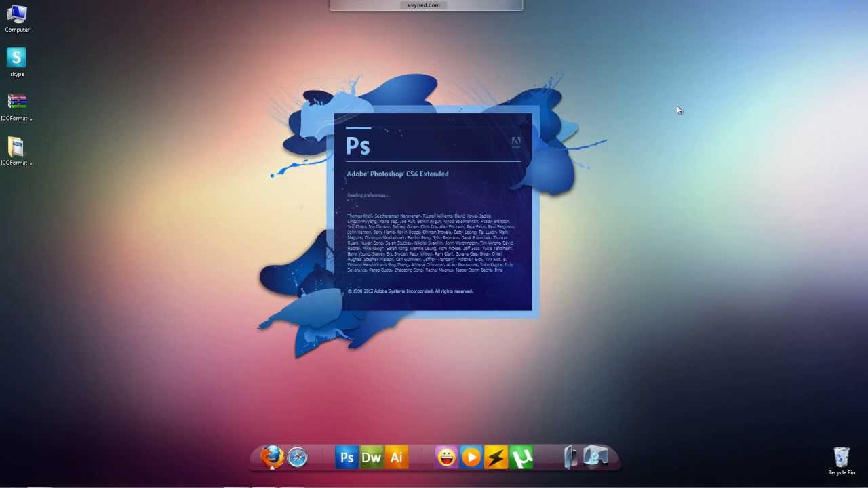Open the Recycle Bin
The image size is (868, 488).
pyautogui.click(x=841, y=457)
